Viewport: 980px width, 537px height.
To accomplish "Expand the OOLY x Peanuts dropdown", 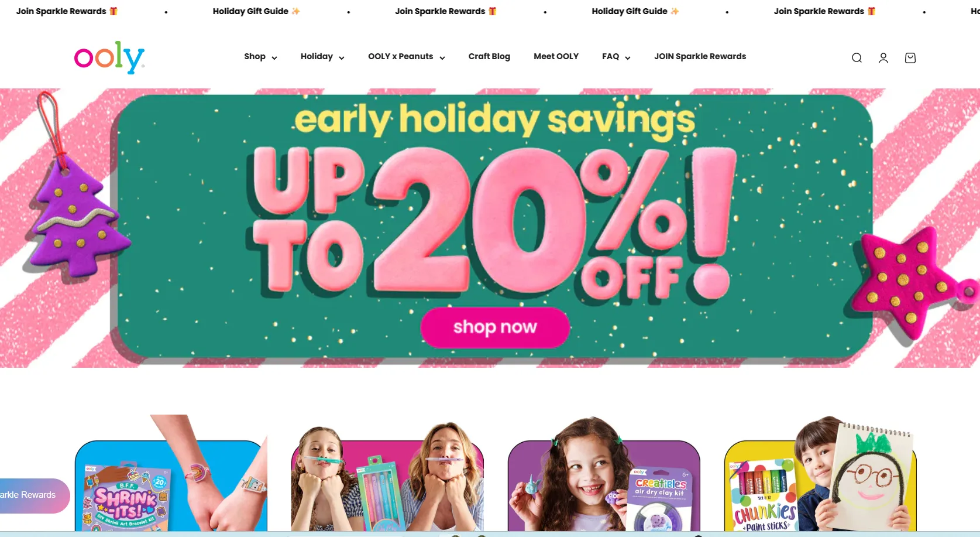I will [x=407, y=57].
